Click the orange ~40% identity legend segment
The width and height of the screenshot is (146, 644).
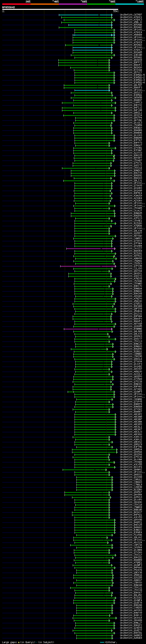point(45,4)
